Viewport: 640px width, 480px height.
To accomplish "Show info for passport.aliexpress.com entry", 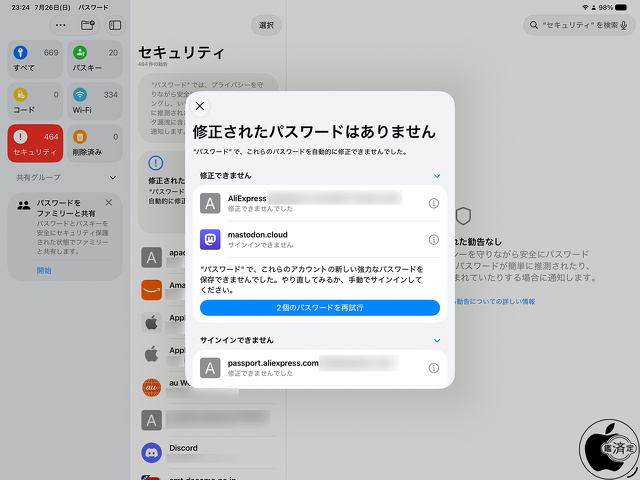I will coord(433,368).
